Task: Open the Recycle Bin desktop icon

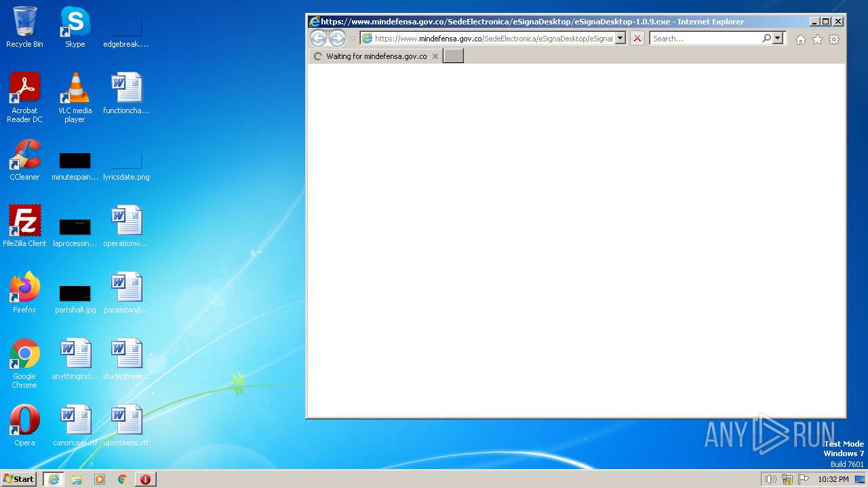Action: (x=24, y=27)
